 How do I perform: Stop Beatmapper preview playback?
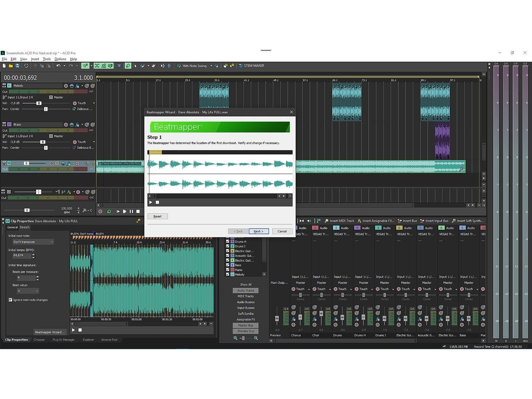[x=158, y=202]
